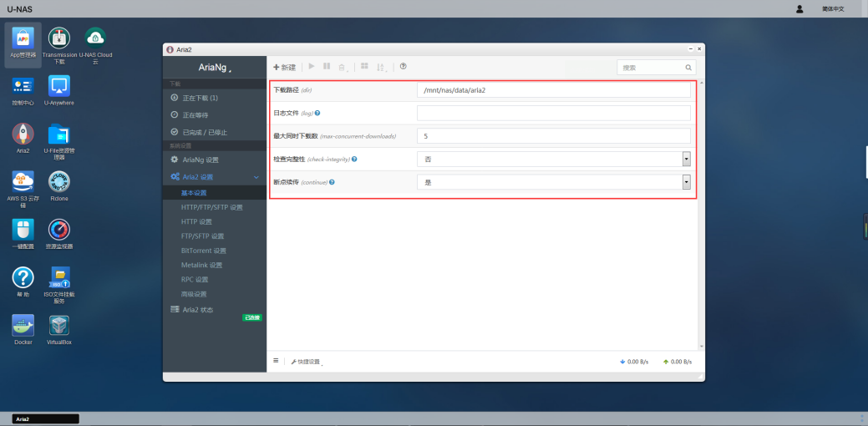Collapse the Aria2 设置 sidebar chevron

tap(256, 177)
